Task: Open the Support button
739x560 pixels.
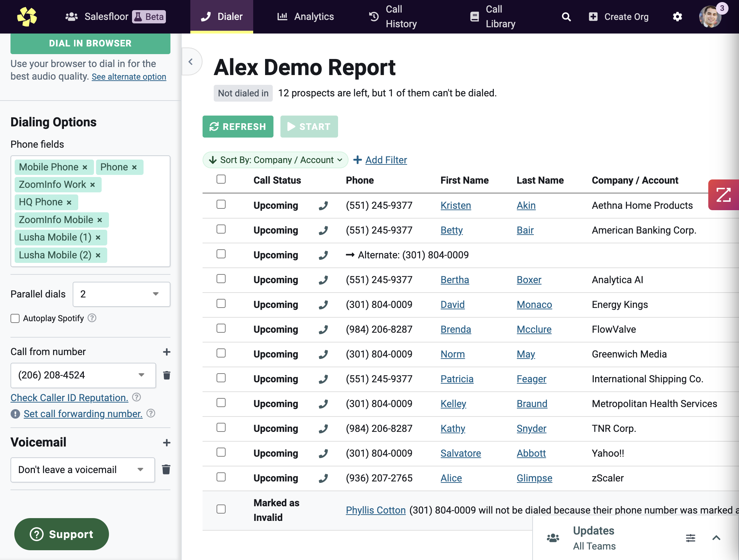Action: [61, 534]
